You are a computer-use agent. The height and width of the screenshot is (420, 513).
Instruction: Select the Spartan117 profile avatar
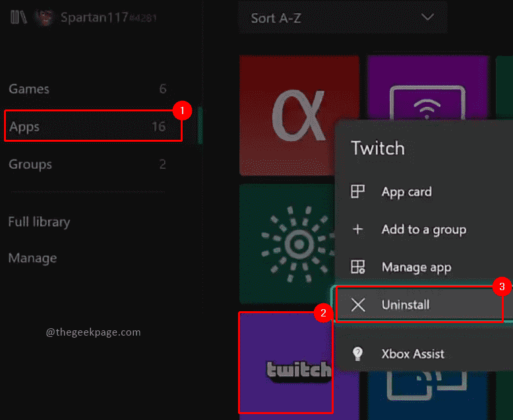tap(44, 17)
